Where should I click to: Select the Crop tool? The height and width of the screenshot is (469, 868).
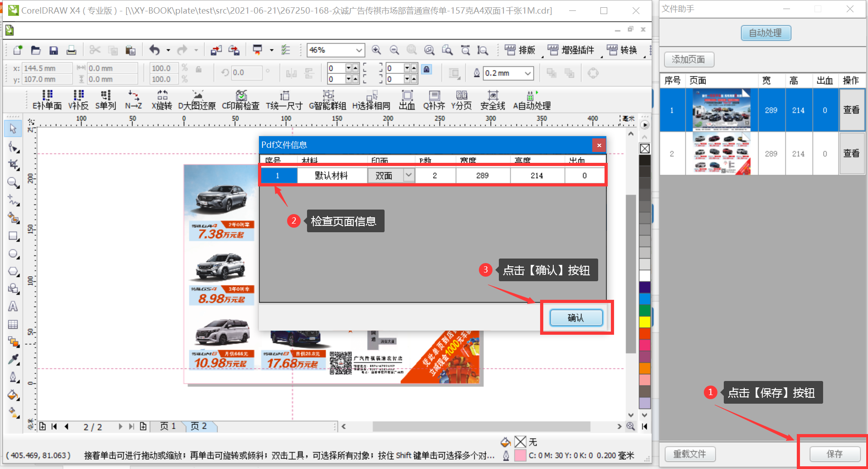pos(13,164)
